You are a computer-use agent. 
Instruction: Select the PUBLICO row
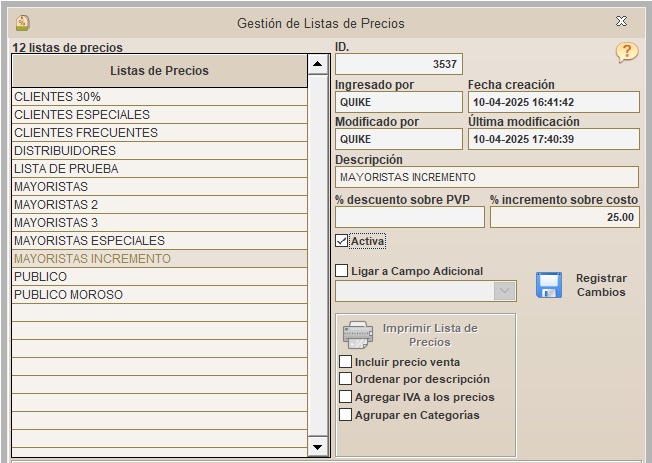pos(160,277)
